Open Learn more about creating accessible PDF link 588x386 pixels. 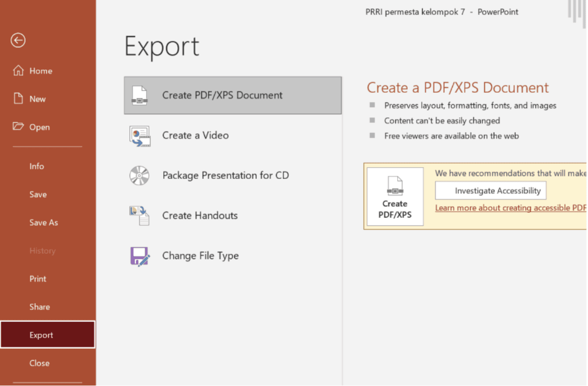[x=511, y=208]
